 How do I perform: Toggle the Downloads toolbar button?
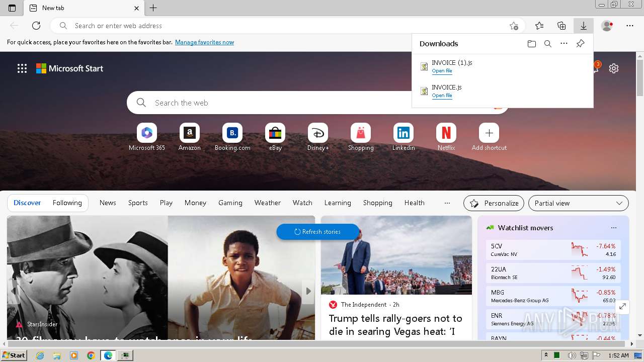584,26
